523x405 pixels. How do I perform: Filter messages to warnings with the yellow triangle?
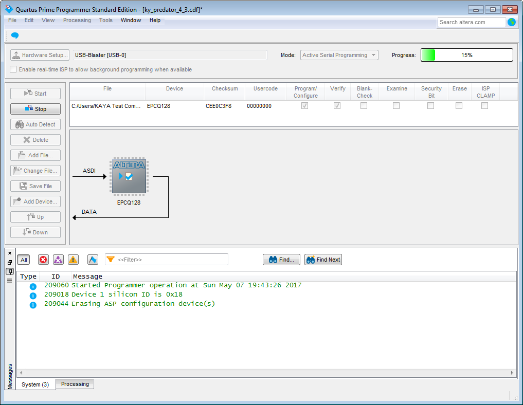click(73, 260)
